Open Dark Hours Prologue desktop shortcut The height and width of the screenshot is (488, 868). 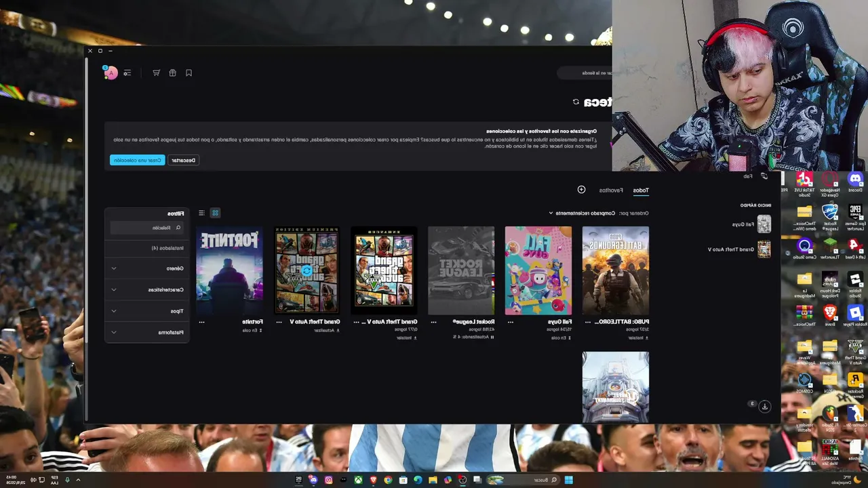point(830,283)
